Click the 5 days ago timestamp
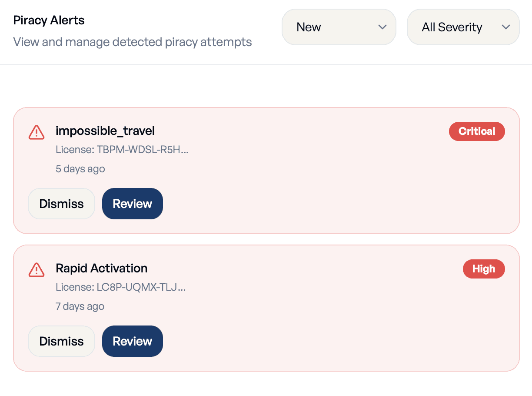The image size is (532, 396). pyautogui.click(x=80, y=169)
